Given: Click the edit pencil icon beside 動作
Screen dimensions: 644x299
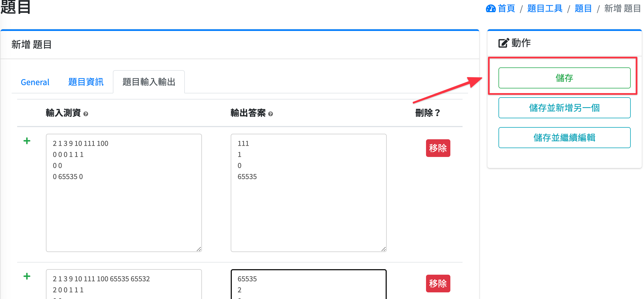Looking at the screenshot, I should 503,43.
